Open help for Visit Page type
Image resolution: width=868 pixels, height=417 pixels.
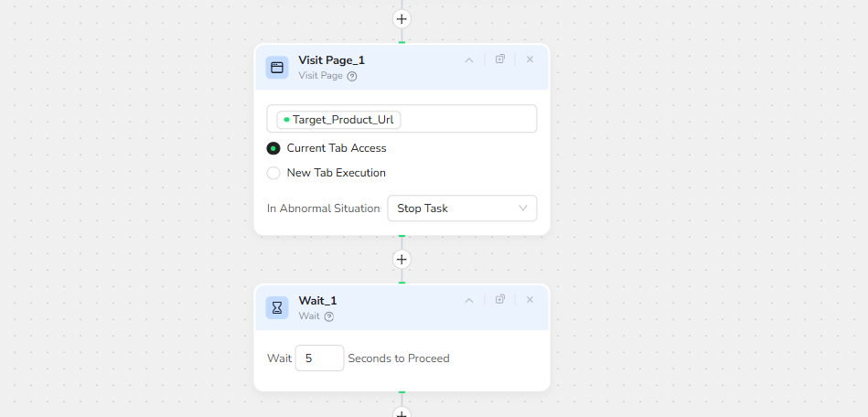[x=352, y=76]
